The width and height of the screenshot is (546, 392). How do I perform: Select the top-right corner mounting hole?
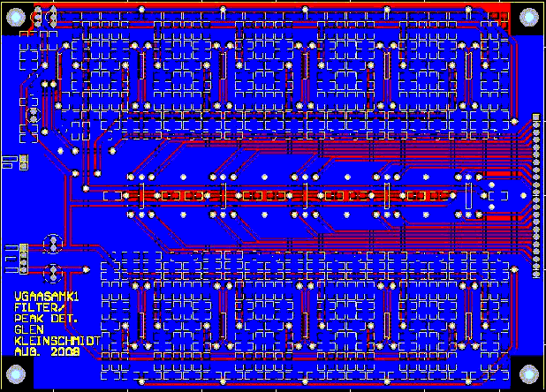coord(529,17)
